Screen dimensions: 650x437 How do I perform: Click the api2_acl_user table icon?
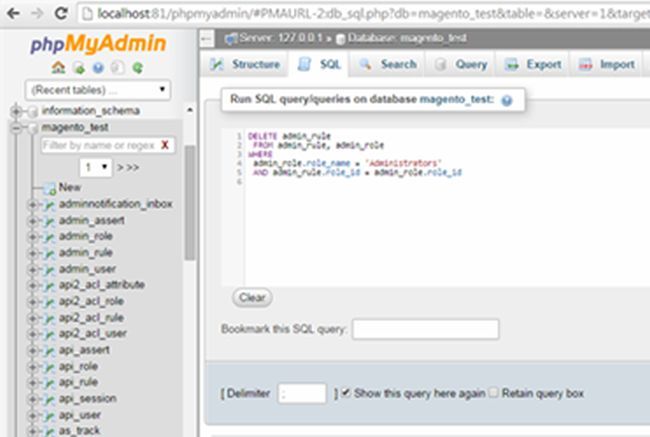49,335
